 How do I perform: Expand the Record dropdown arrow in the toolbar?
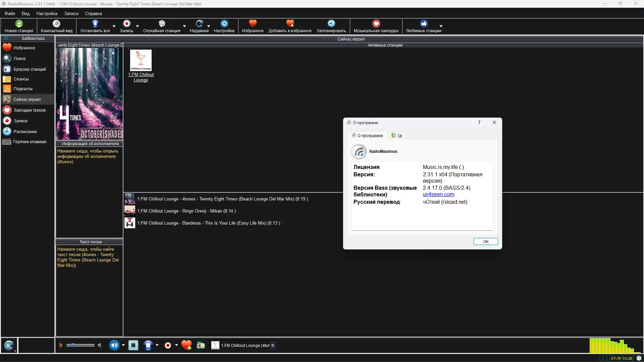138,26
